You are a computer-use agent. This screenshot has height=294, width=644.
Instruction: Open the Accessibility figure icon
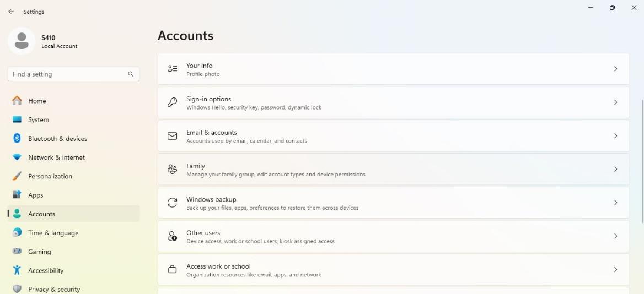17,270
